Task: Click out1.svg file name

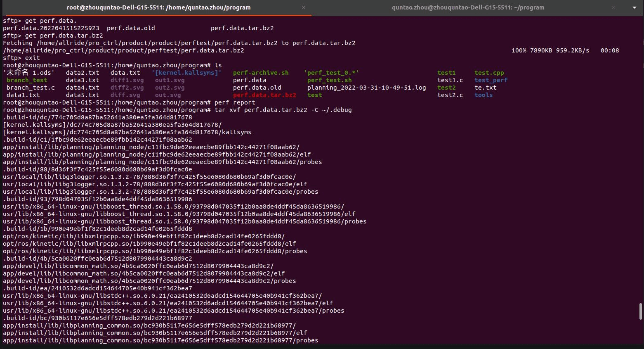Action: (170, 80)
